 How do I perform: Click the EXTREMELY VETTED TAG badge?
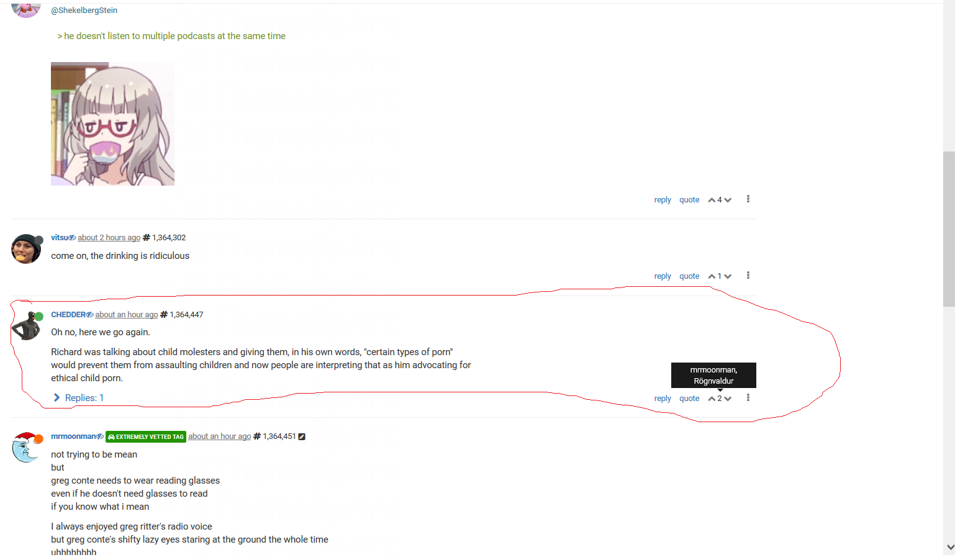click(x=146, y=437)
